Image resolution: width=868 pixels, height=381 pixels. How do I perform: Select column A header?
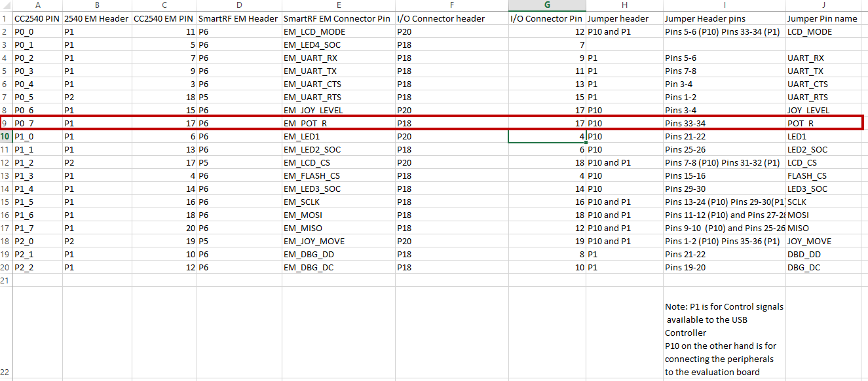[37, 5]
